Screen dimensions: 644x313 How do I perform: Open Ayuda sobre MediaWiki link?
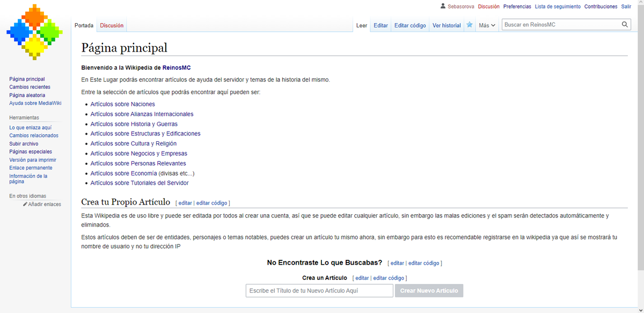coord(35,103)
